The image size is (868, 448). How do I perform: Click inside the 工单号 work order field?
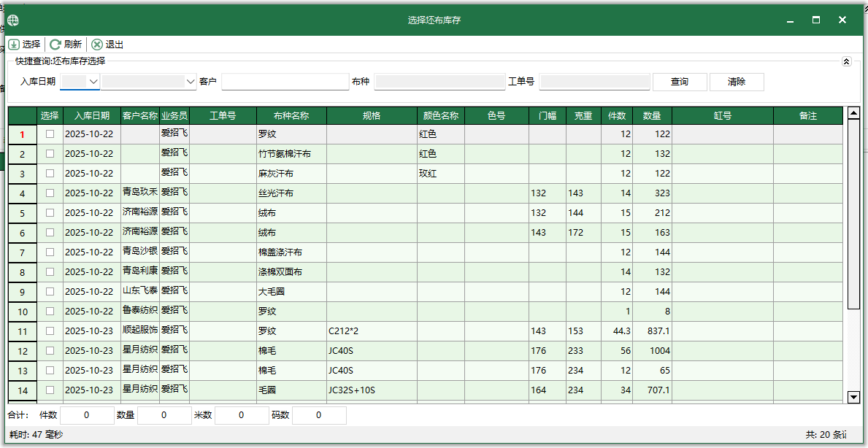click(x=594, y=81)
